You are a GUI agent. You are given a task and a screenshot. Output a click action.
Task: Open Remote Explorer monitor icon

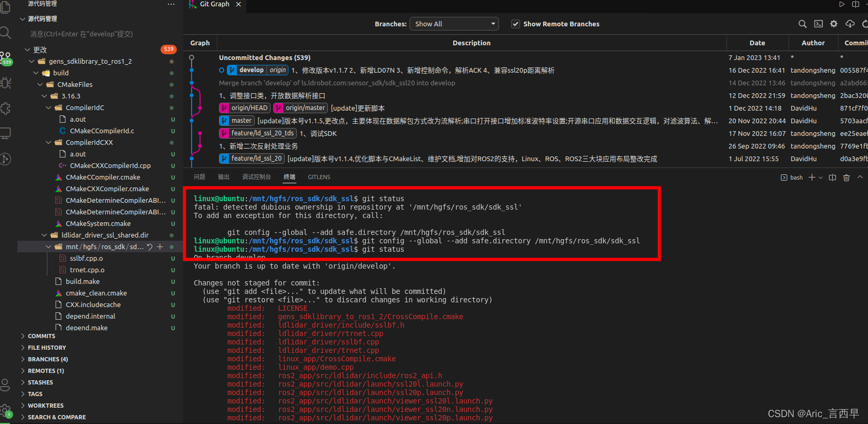[6, 133]
